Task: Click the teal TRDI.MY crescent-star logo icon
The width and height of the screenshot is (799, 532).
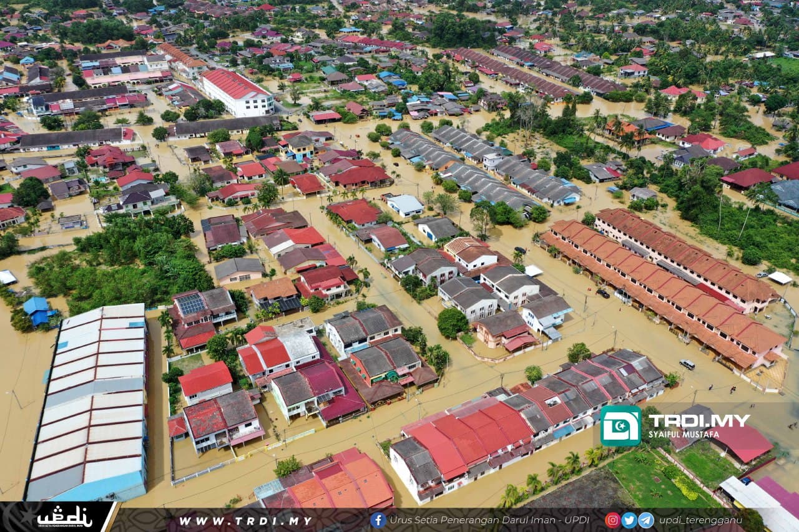Action: coord(620,425)
